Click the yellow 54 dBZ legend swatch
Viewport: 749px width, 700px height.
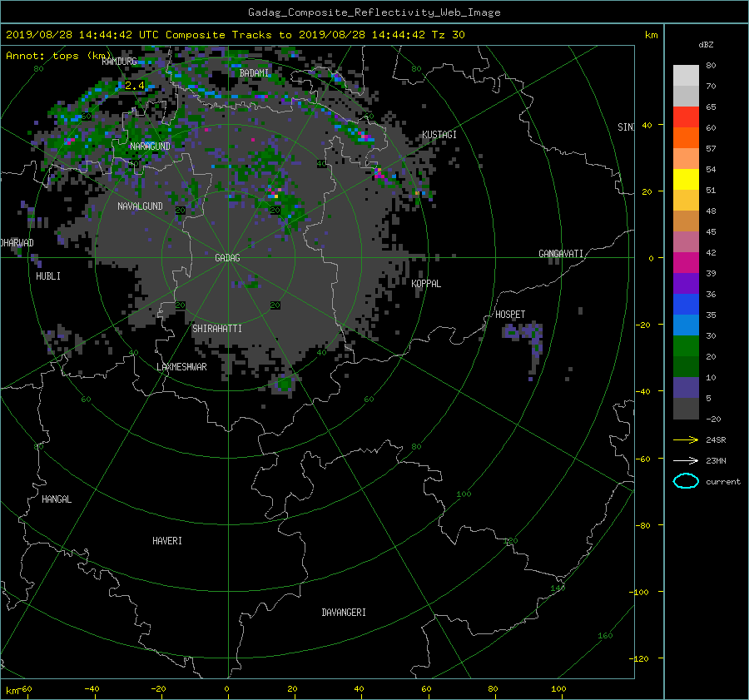click(686, 180)
